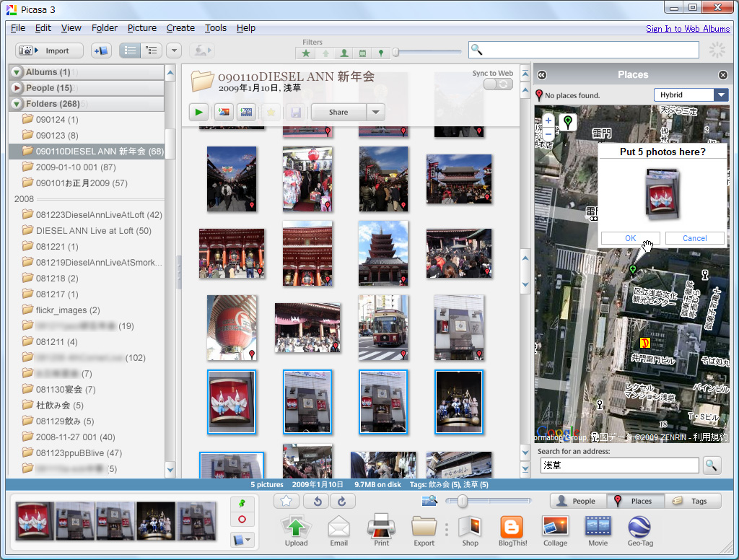The height and width of the screenshot is (560, 739).
Task: Open the Help menu
Action: [246, 28]
